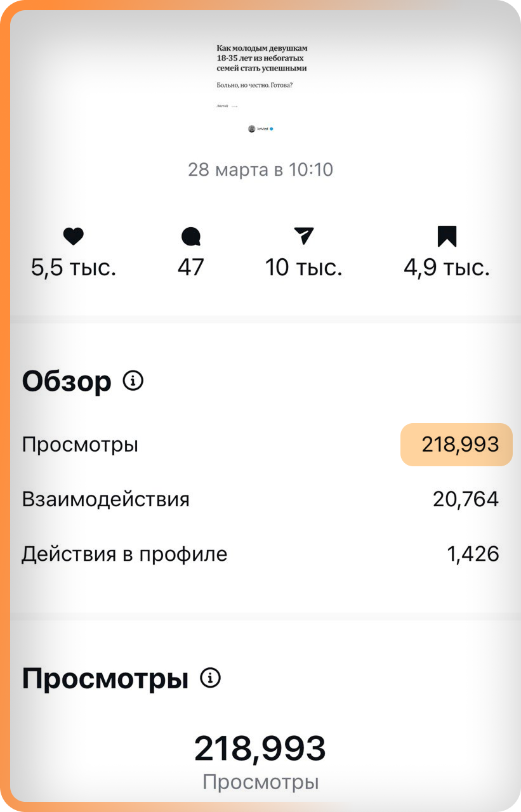
Task: Tap the shares paper plane icon
Action: tap(304, 237)
